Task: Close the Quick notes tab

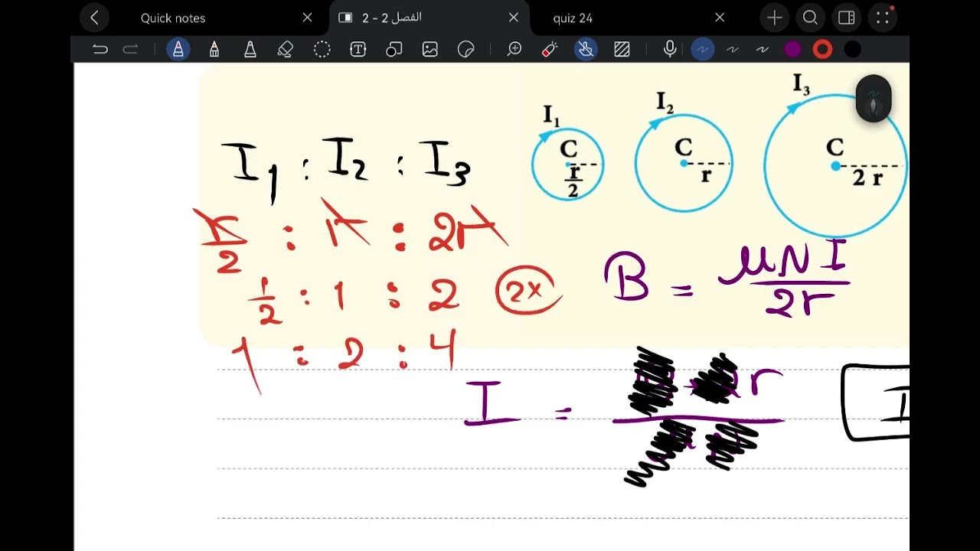Action: click(307, 18)
